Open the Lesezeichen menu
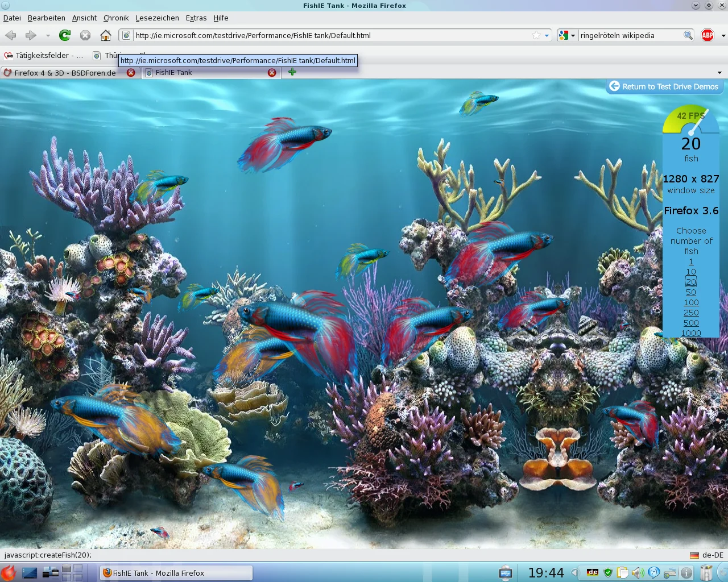728x582 pixels. coord(157,18)
